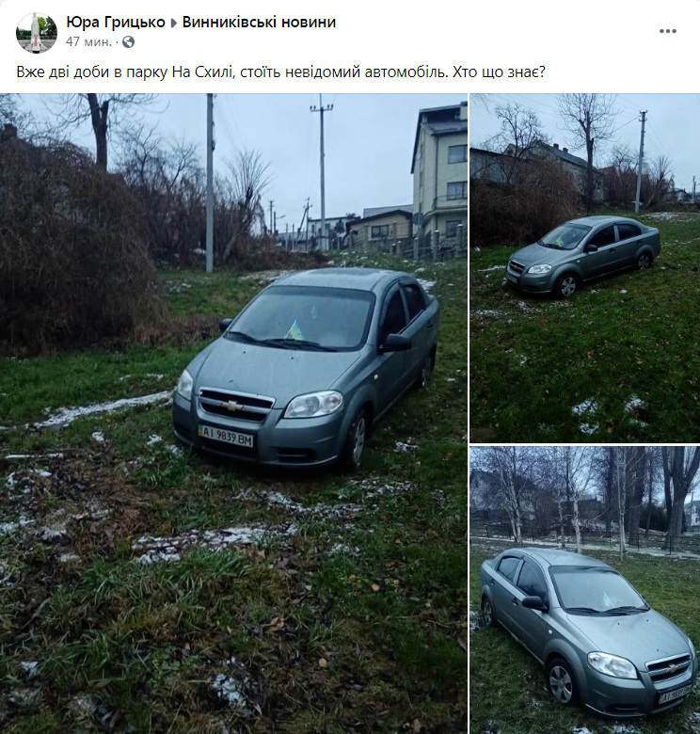Click the 47 мин. timestamp
Screen dimensions: 700x734
(x=88, y=42)
